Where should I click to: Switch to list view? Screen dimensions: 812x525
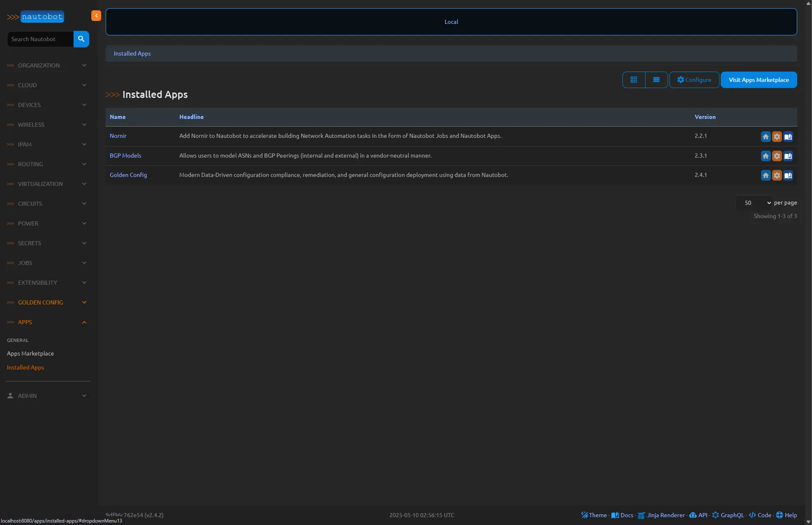pos(656,80)
